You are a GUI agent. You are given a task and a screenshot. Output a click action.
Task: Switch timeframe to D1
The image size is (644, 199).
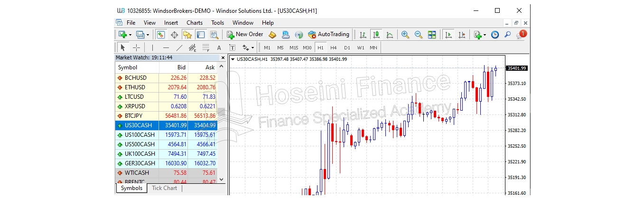[x=347, y=47]
